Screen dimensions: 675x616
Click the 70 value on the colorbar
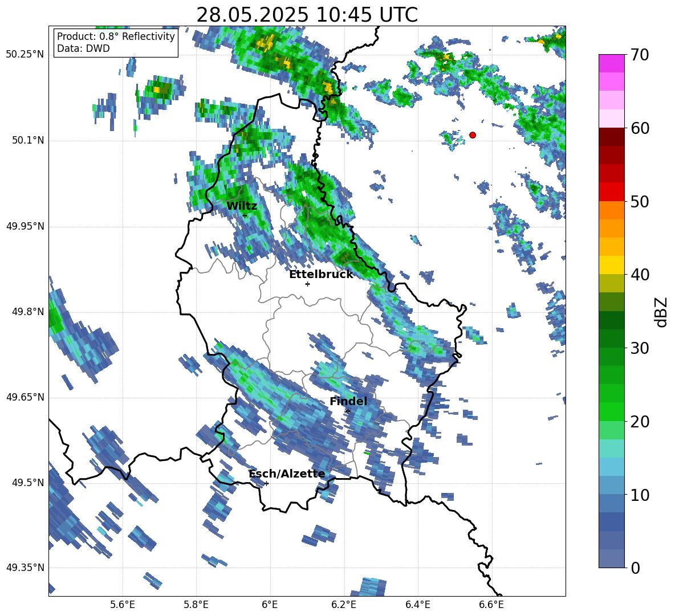point(639,55)
